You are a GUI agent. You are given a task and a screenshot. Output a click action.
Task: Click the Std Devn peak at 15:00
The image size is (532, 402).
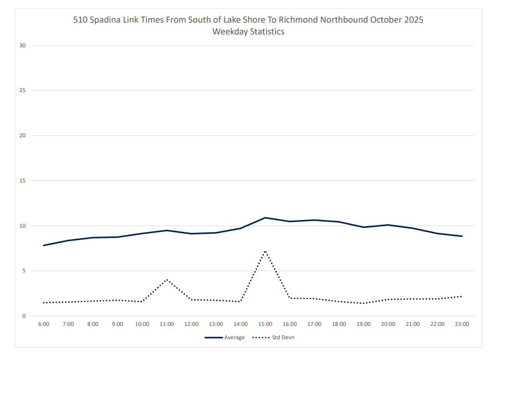pos(265,251)
